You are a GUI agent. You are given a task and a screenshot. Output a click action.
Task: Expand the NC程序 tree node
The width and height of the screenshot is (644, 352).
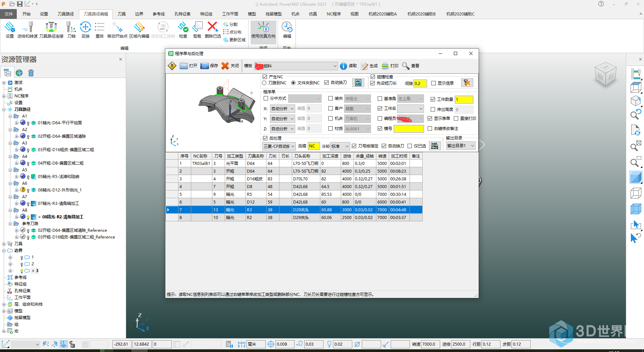[x=4, y=96]
